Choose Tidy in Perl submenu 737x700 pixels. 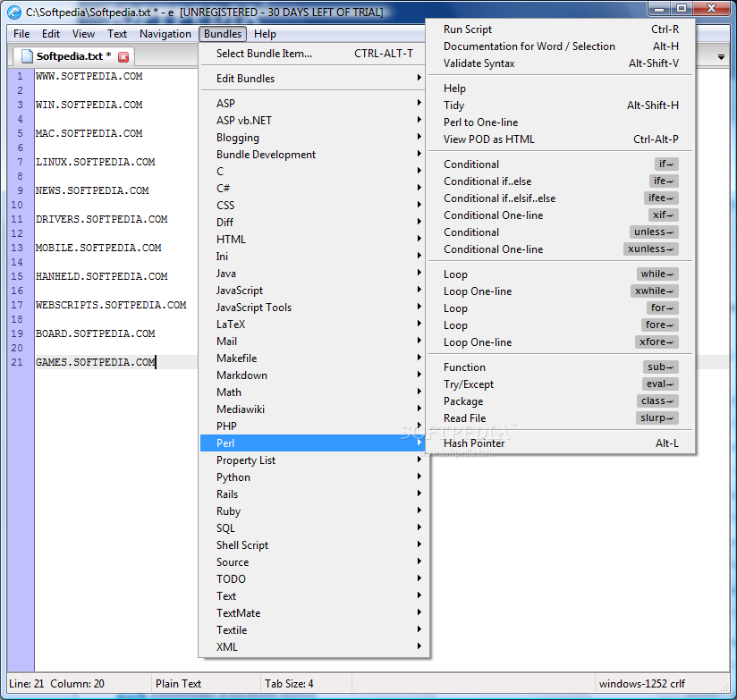560,105
